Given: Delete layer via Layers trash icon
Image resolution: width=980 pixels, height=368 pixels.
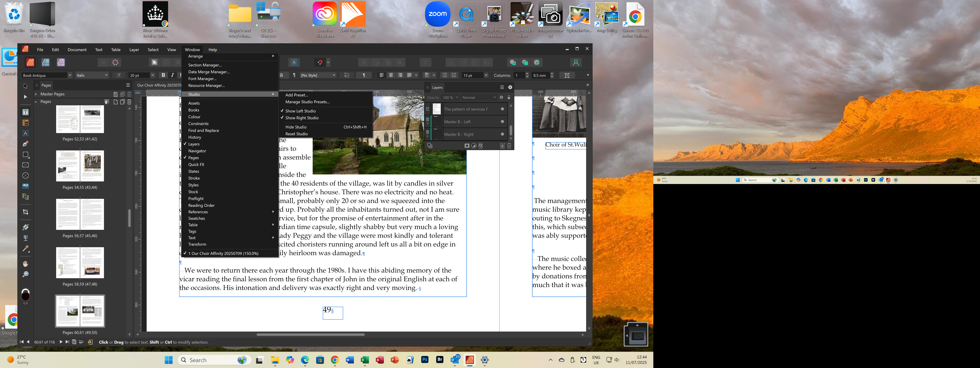Looking at the screenshot, I should (x=509, y=145).
